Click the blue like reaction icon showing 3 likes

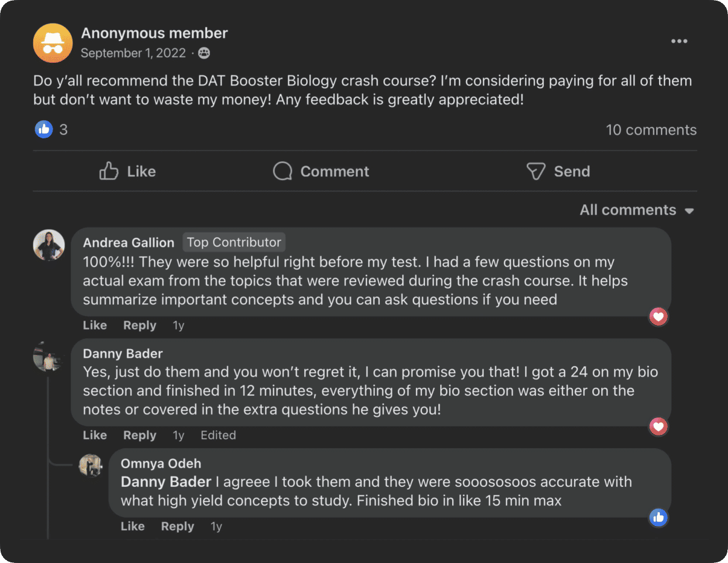coord(43,129)
